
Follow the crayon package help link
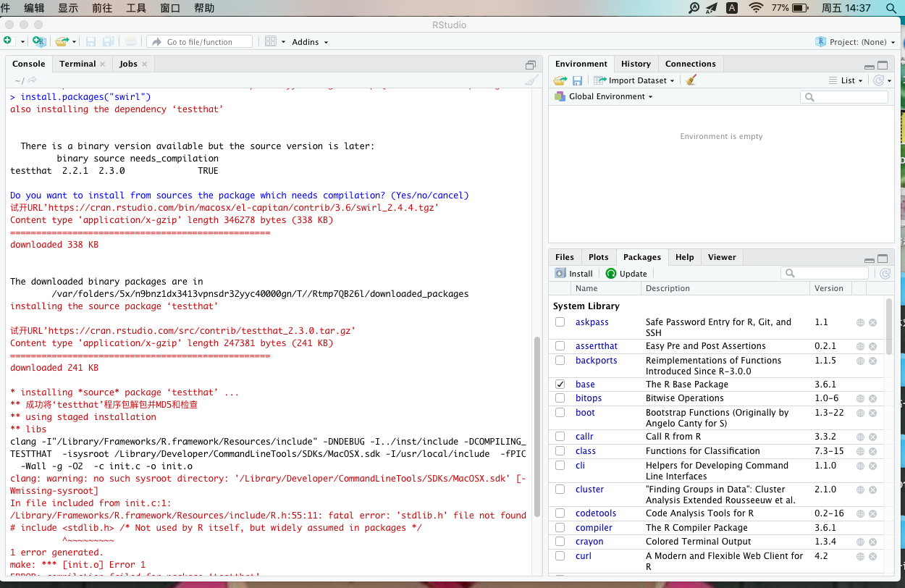(861, 541)
